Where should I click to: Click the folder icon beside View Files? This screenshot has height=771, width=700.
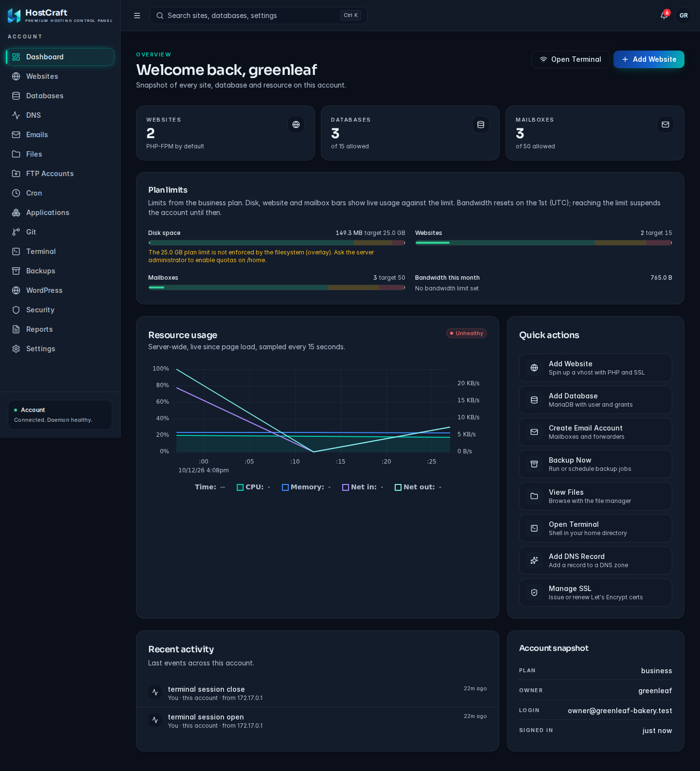(534, 496)
